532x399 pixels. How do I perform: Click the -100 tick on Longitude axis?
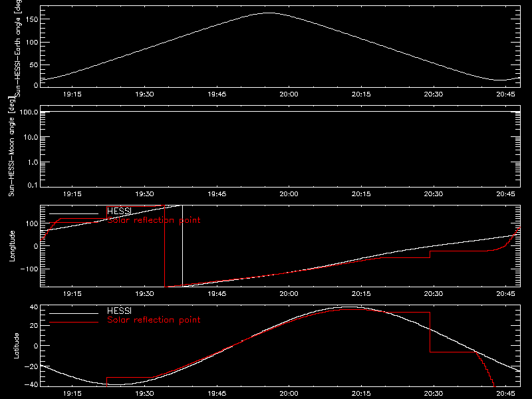click(29, 269)
